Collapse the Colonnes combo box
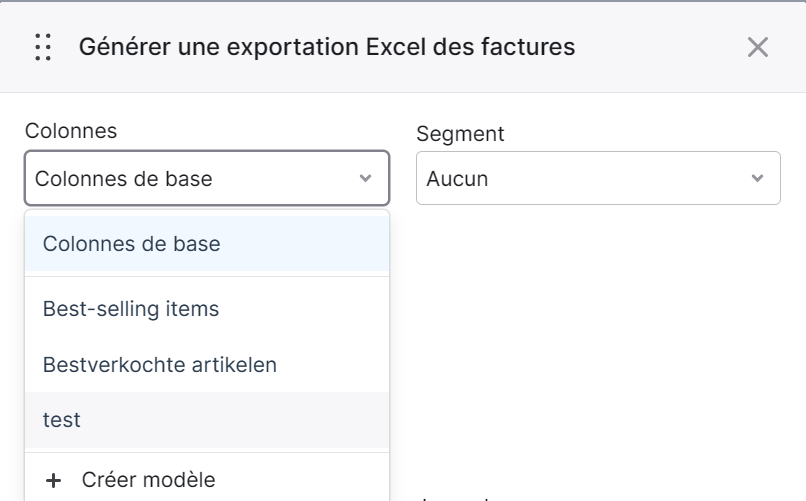The image size is (806, 501). 207,178
